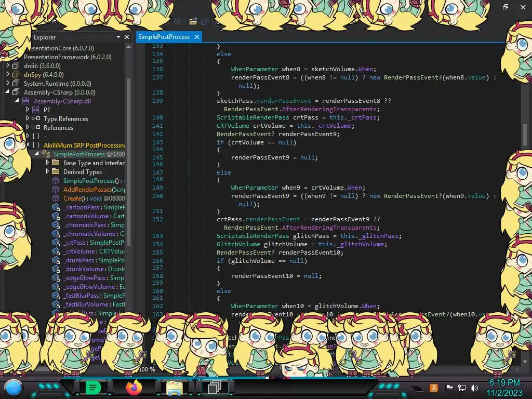Click the _cartoonPass private field icon
This screenshot has width=532, height=399.
(x=56, y=207)
